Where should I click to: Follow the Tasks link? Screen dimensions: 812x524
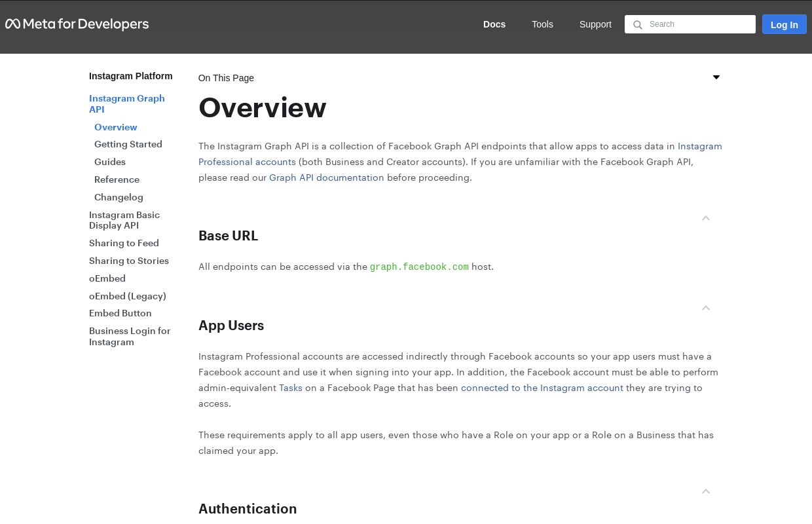(x=291, y=388)
